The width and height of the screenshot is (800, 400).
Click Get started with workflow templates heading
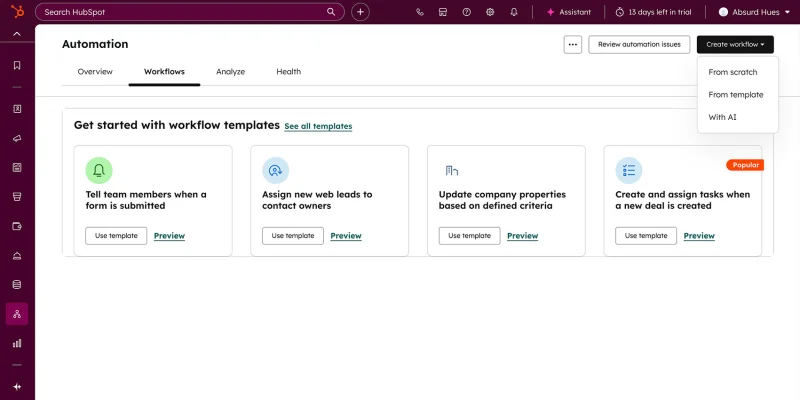pyautogui.click(x=177, y=125)
